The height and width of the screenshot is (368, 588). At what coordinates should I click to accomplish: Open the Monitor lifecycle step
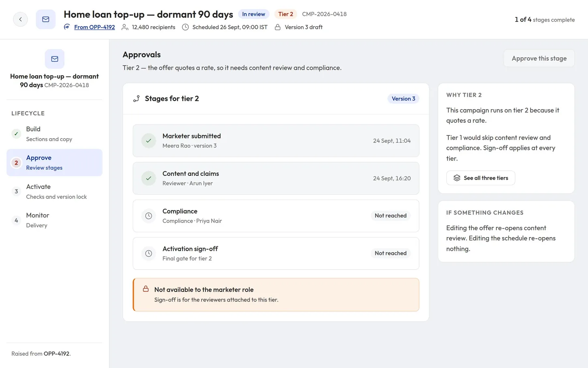pyautogui.click(x=54, y=220)
